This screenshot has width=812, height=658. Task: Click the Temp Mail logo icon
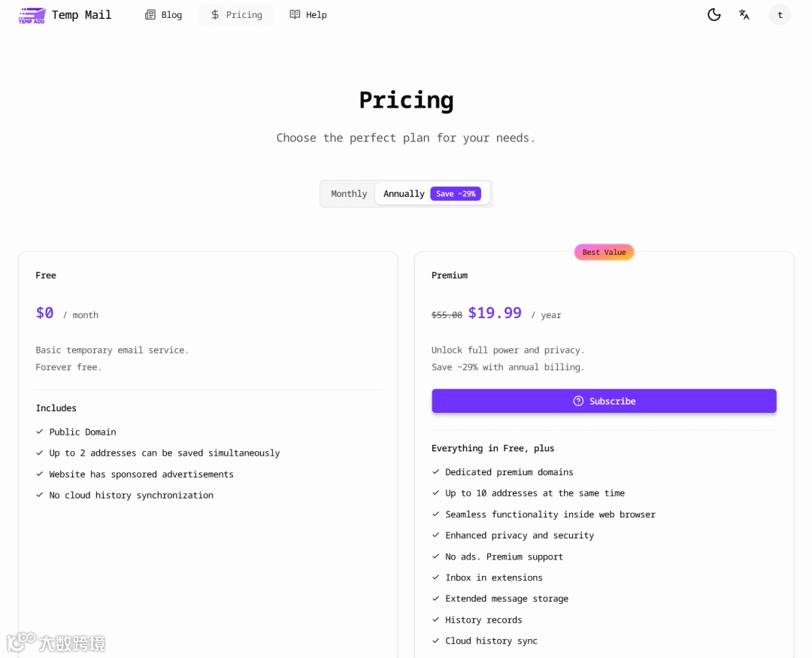point(32,15)
